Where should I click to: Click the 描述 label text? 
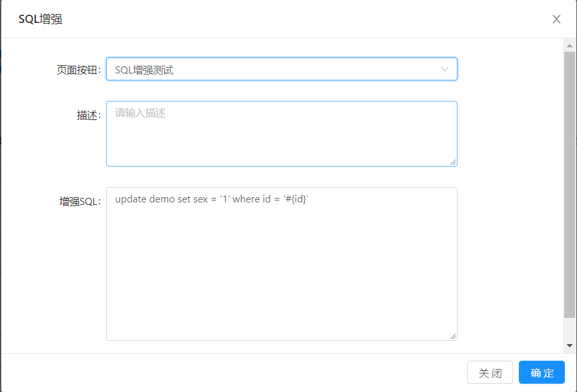tap(88, 115)
